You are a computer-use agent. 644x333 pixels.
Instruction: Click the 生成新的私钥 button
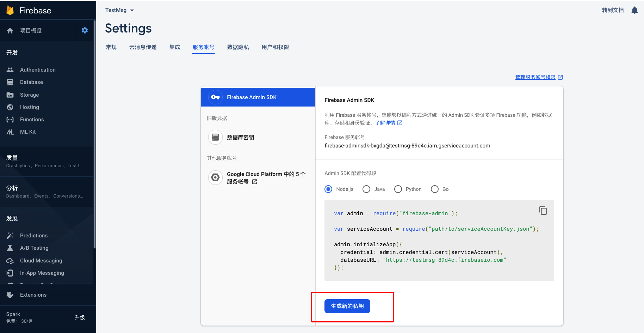pos(347,306)
